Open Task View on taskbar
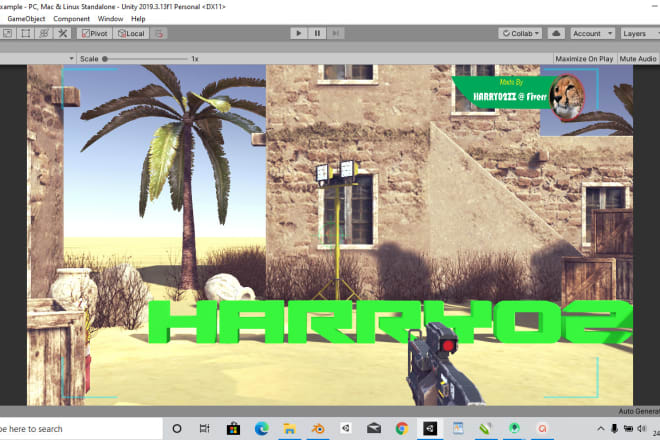Screen dimensions: 660x440 pos(205,429)
